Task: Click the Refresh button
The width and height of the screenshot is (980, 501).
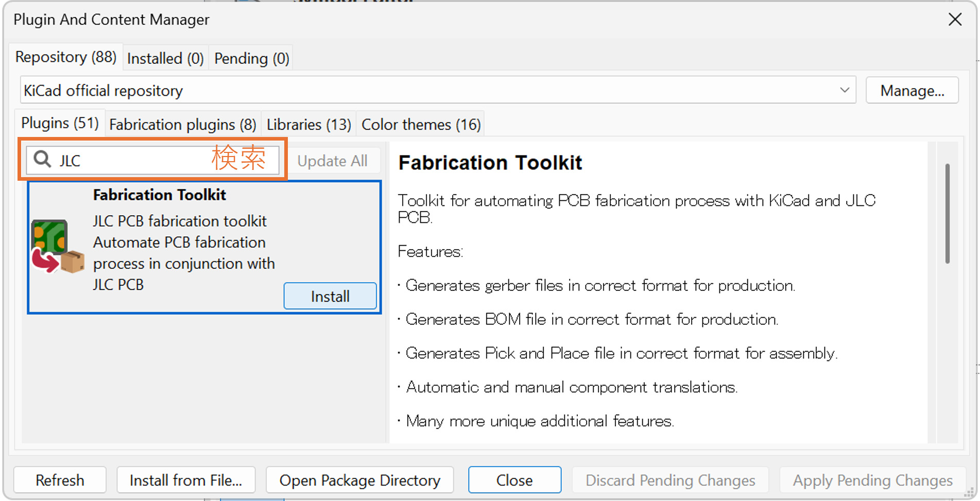Action: pos(60,480)
